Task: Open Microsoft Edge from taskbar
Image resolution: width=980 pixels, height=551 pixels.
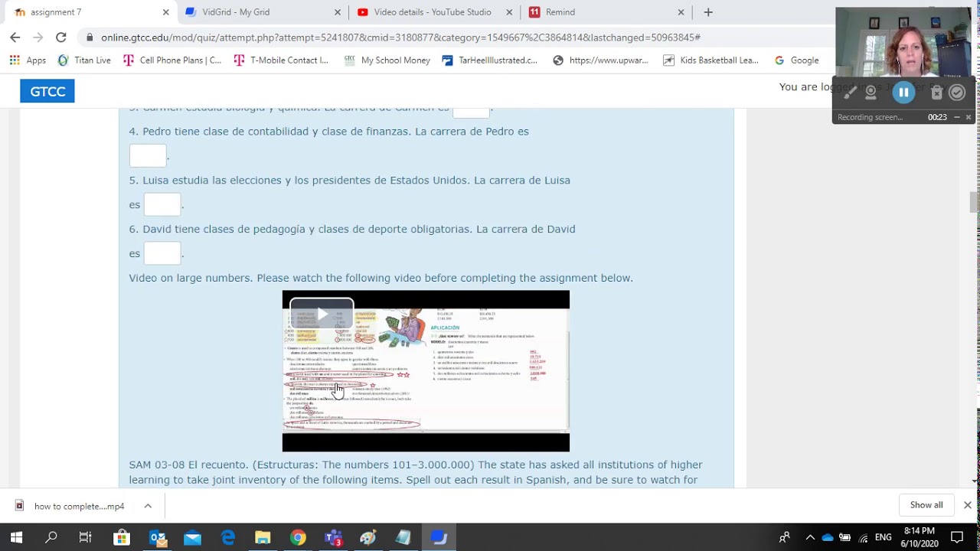Action: [x=228, y=537]
